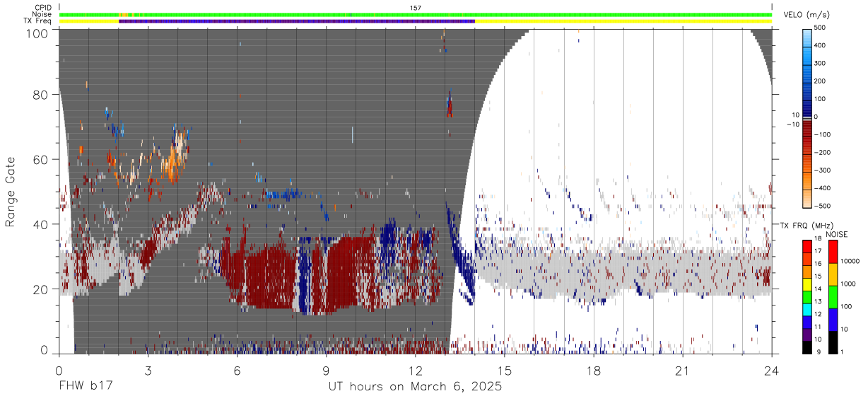The width and height of the screenshot is (868, 401).
Task: Click the TX Freq row label at top
Action: point(38,21)
